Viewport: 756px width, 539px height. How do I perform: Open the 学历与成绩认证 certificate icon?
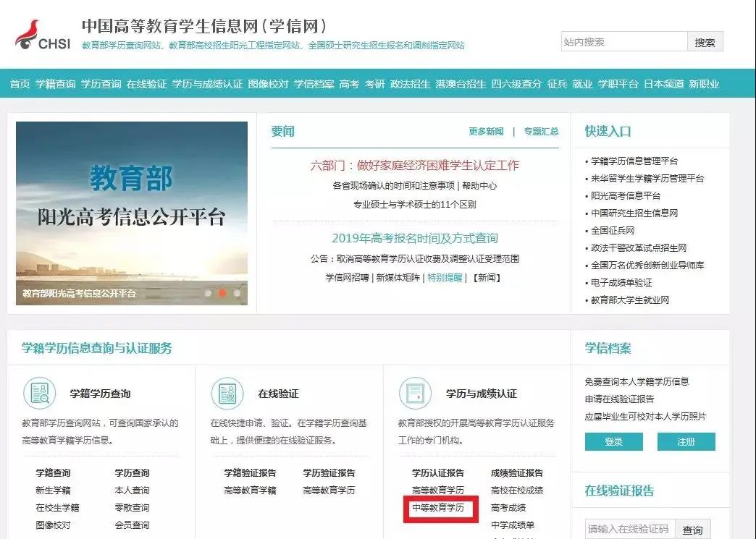(x=416, y=394)
